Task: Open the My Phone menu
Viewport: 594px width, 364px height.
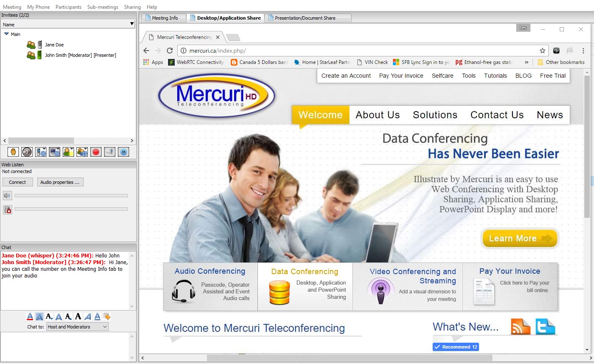Action: (38, 7)
